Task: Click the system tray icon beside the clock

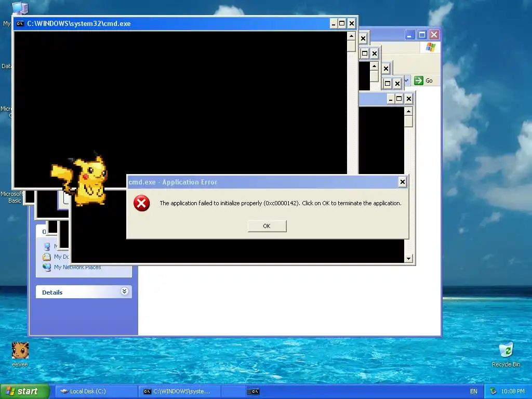Action: [x=493, y=391]
